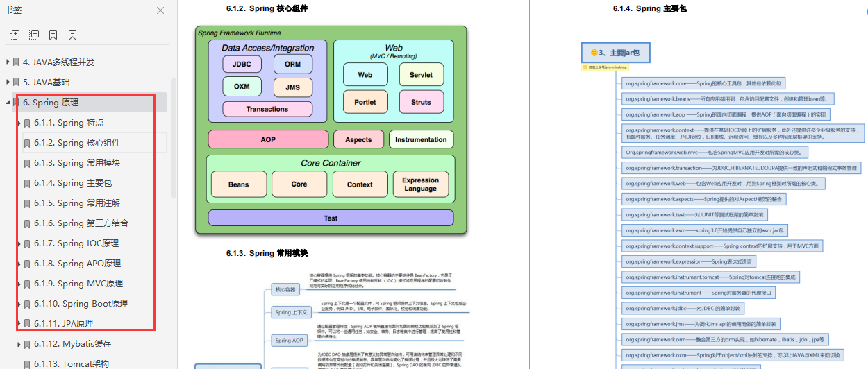Click the OXM box in diagram
Screen dimensions: 868x369
coord(242,87)
